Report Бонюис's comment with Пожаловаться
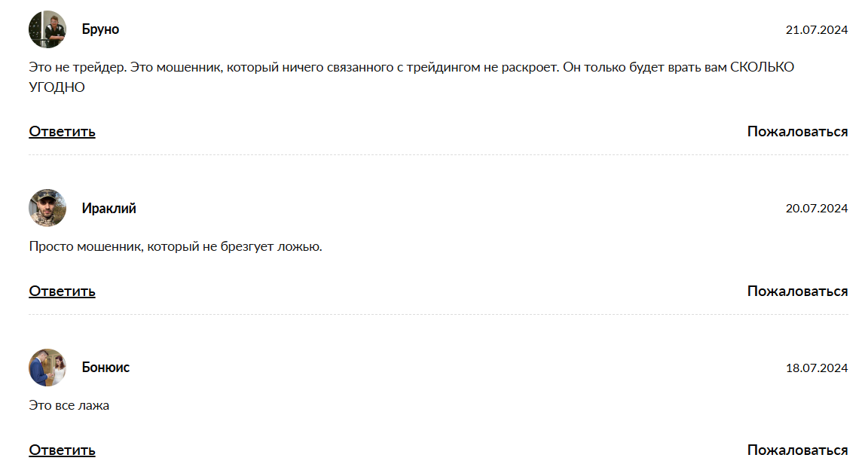The height and width of the screenshot is (473, 868). [x=797, y=450]
